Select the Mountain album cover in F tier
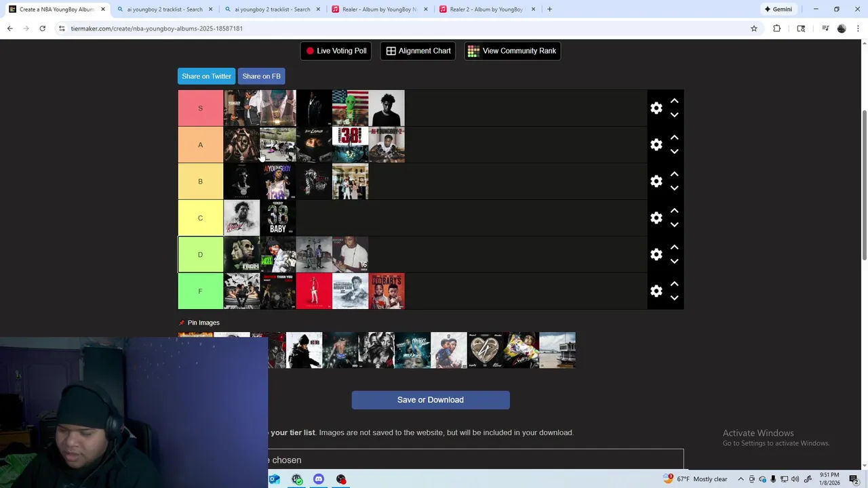Screen dimensions: 868x488 tap(350, 291)
